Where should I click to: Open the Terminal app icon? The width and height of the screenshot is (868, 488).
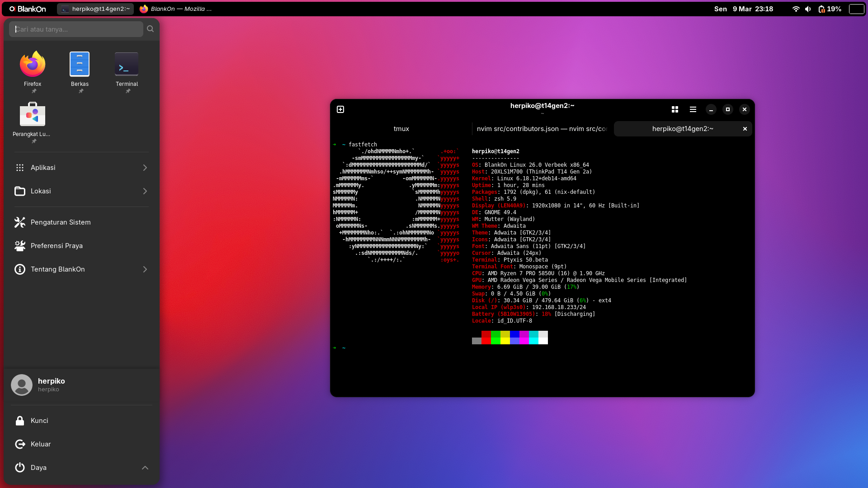(127, 65)
